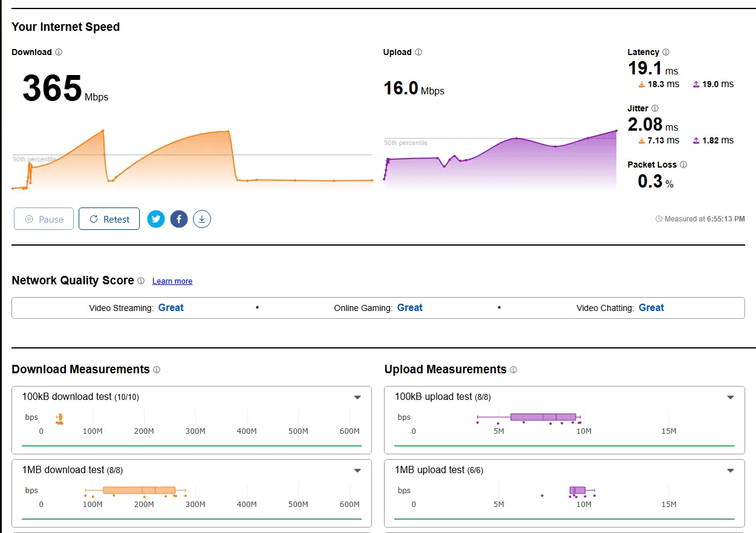Screen dimensions: 756x533
Task: Click the 18.3 ms download latency reading
Action: tap(663, 84)
